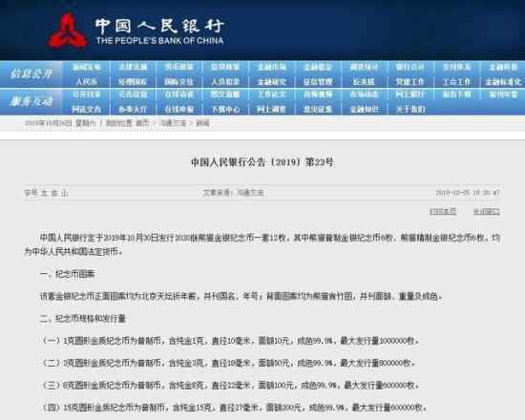The height and width of the screenshot is (420, 525).
Task: Go to 网送文告
Action: tap(87, 109)
